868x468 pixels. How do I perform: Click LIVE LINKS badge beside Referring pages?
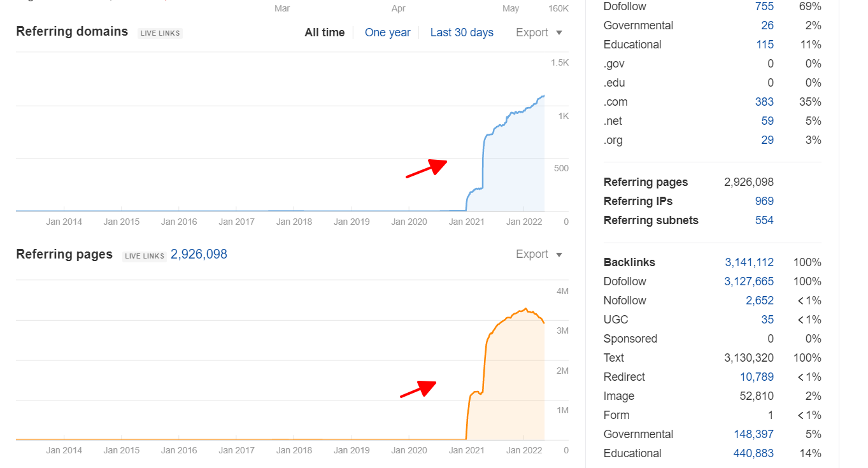pos(145,256)
